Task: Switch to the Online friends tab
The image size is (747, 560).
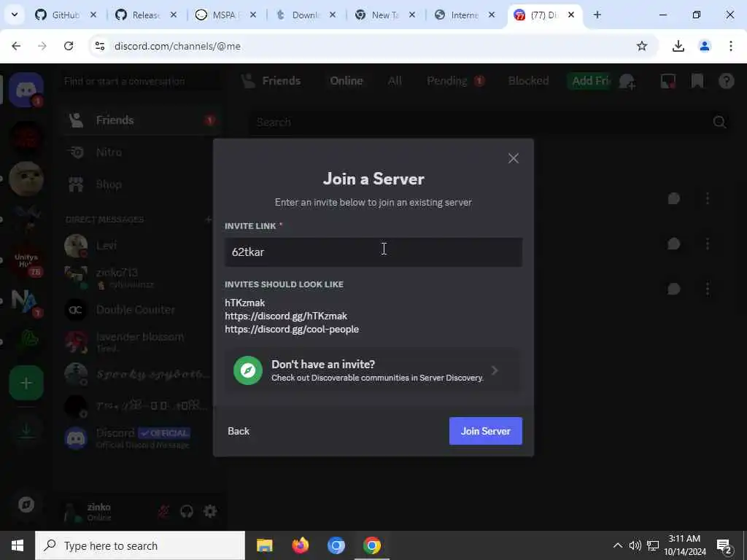Action: pos(347,81)
